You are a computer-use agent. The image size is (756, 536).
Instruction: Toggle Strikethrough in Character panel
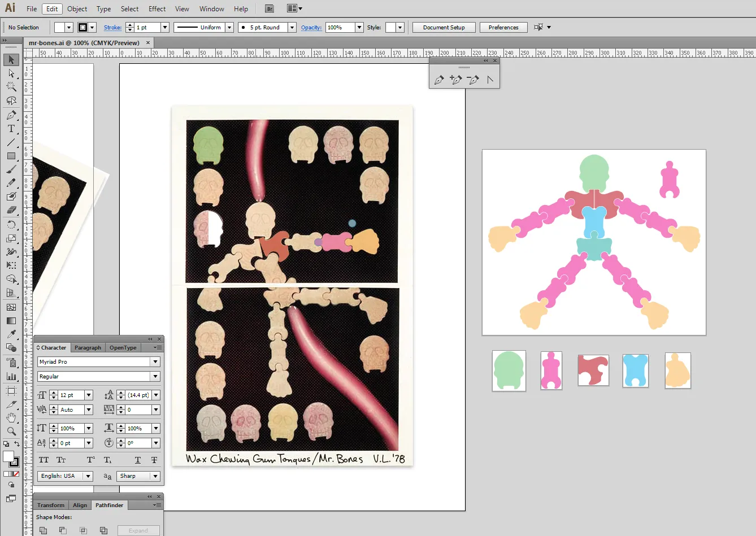(x=154, y=460)
